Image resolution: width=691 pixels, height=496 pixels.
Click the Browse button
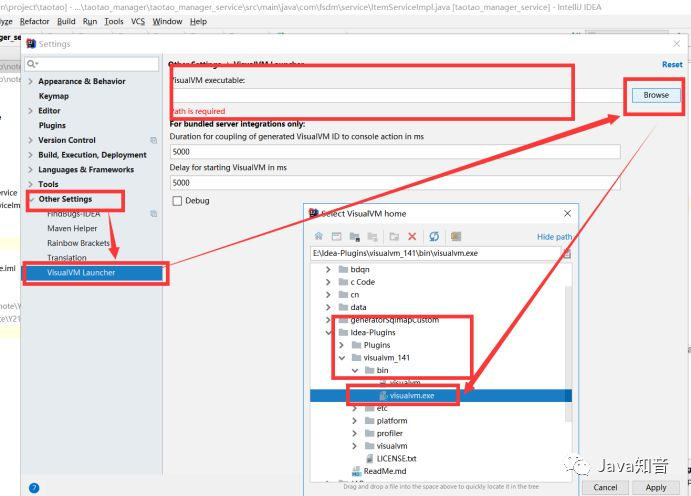click(x=656, y=95)
